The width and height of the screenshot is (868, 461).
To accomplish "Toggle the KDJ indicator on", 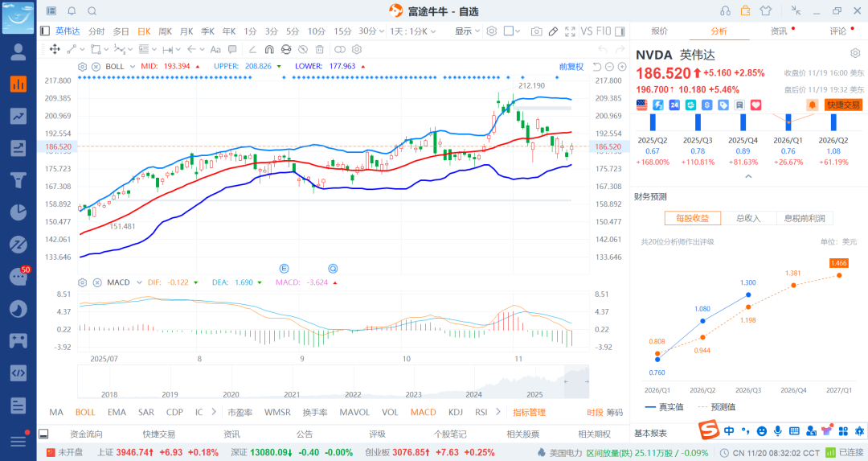I will [x=456, y=412].
